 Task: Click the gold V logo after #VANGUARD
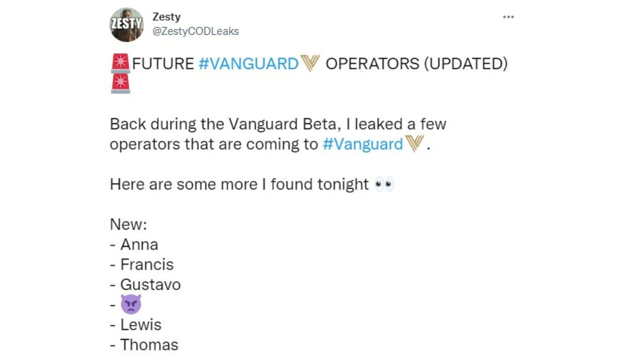point(310,64)
